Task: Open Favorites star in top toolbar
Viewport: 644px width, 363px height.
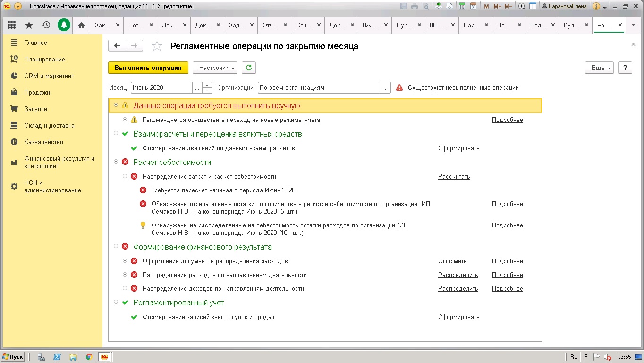Action: [x=29, y=25]
